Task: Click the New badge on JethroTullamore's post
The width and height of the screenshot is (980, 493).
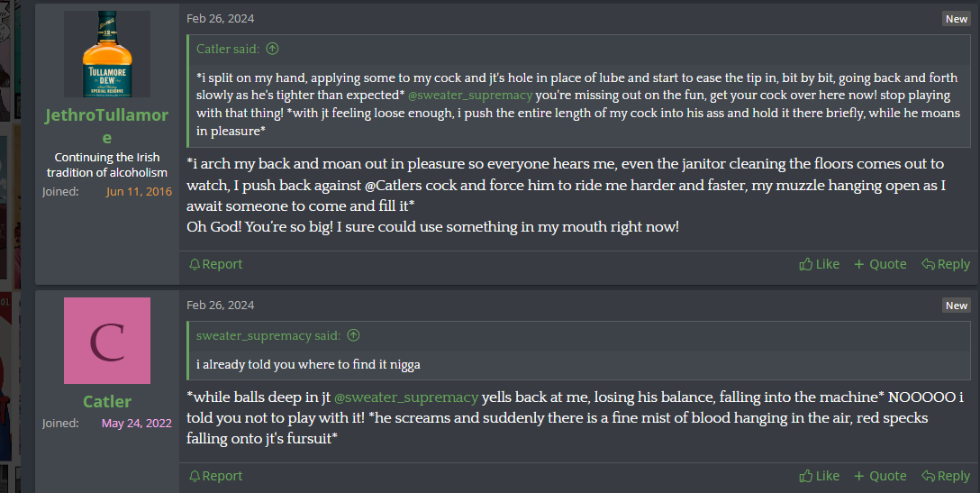Action: 956,19
